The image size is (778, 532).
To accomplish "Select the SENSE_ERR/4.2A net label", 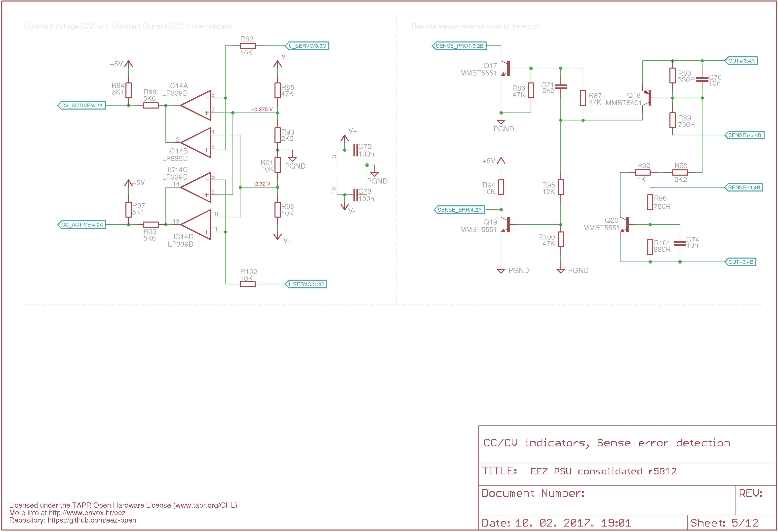I will 459,210.
